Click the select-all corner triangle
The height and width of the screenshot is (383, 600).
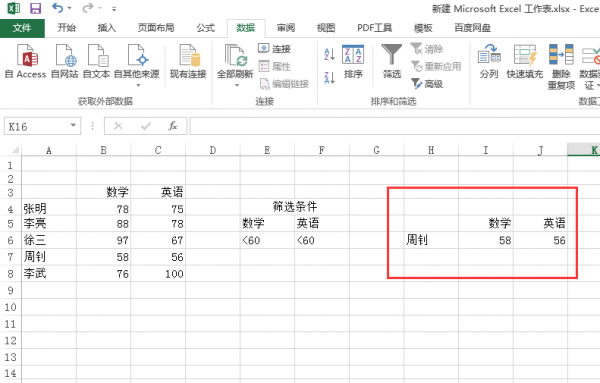(14, 150)
